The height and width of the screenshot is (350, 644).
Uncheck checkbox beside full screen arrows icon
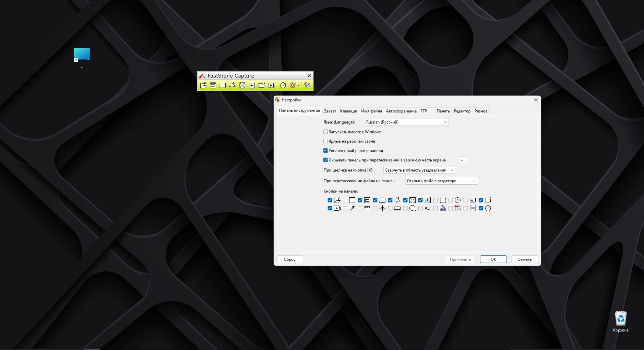[405, 200]
